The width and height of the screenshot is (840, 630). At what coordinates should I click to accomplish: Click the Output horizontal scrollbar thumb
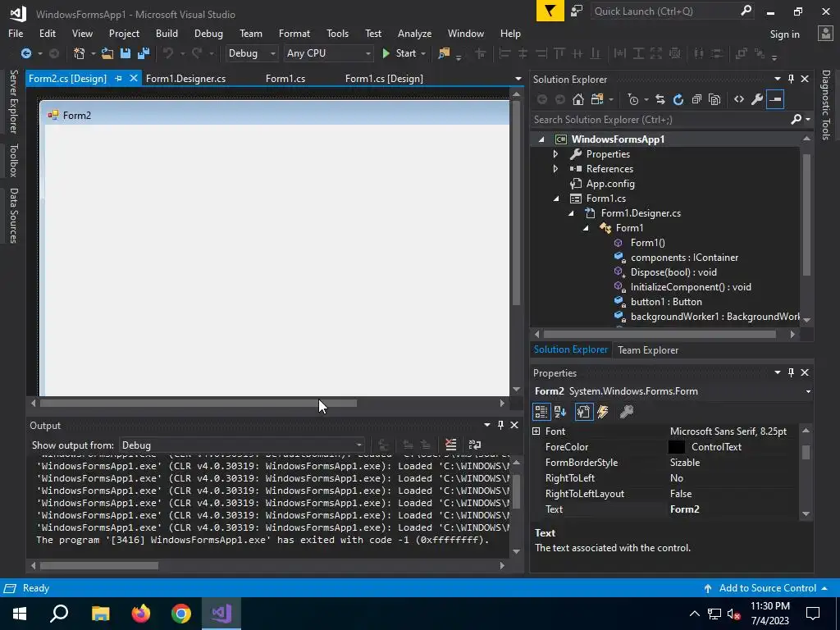coord(99,566)
